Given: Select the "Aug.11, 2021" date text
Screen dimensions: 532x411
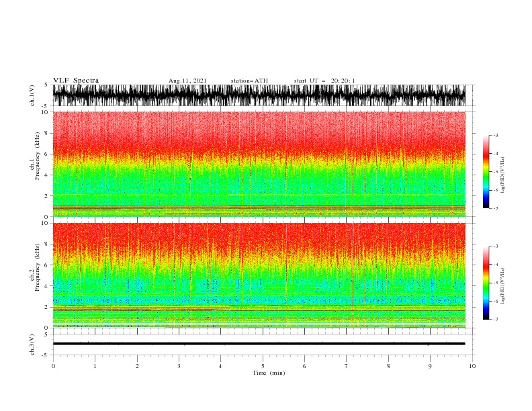Looking at the screenshot, I should (187, 81).
